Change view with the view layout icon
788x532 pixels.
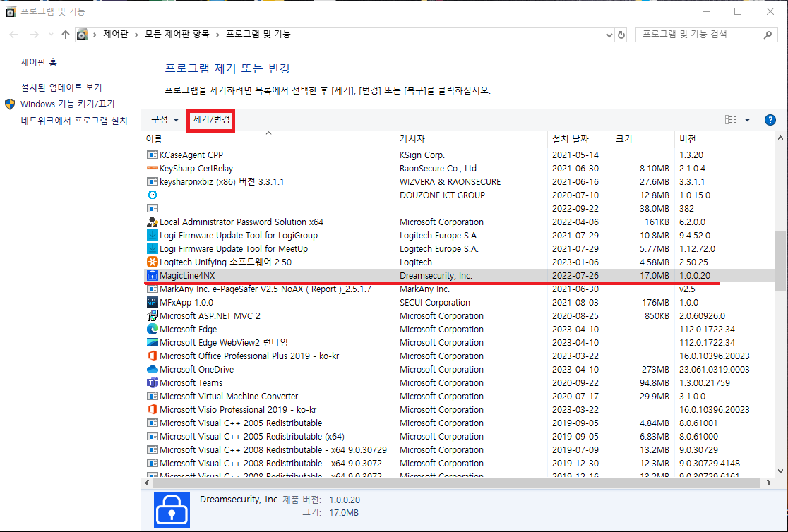pos(731,119)
